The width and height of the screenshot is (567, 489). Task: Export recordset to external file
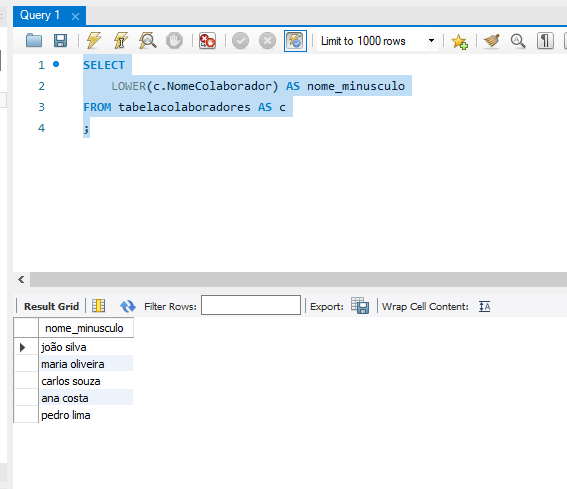(360, 306)
